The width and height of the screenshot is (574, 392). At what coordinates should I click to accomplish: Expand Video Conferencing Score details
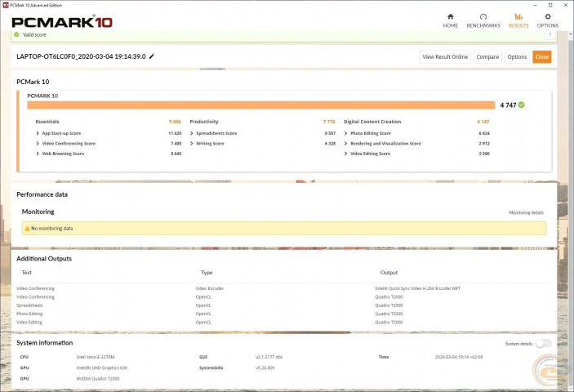tap(38, 144)
